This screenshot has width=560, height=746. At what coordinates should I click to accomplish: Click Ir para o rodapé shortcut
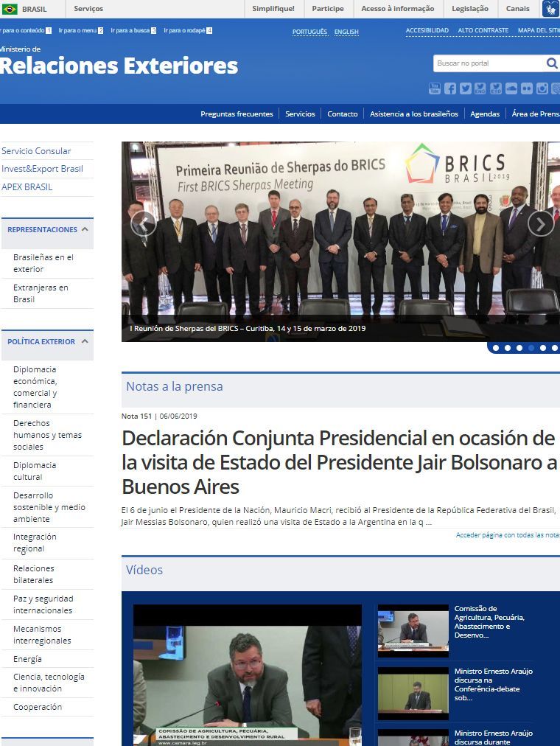coord(188,30)
